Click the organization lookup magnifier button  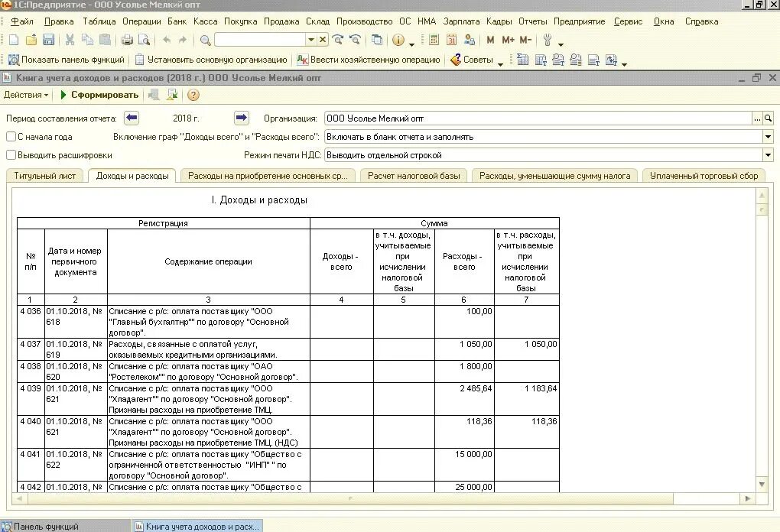pyautogui.click(x=768, y=118)
